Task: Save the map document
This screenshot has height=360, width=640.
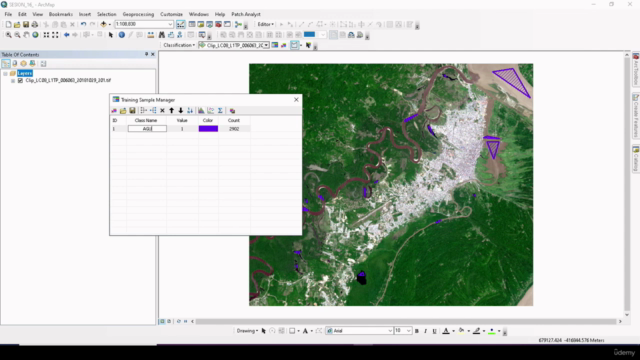Action: (x=26, y=24)
